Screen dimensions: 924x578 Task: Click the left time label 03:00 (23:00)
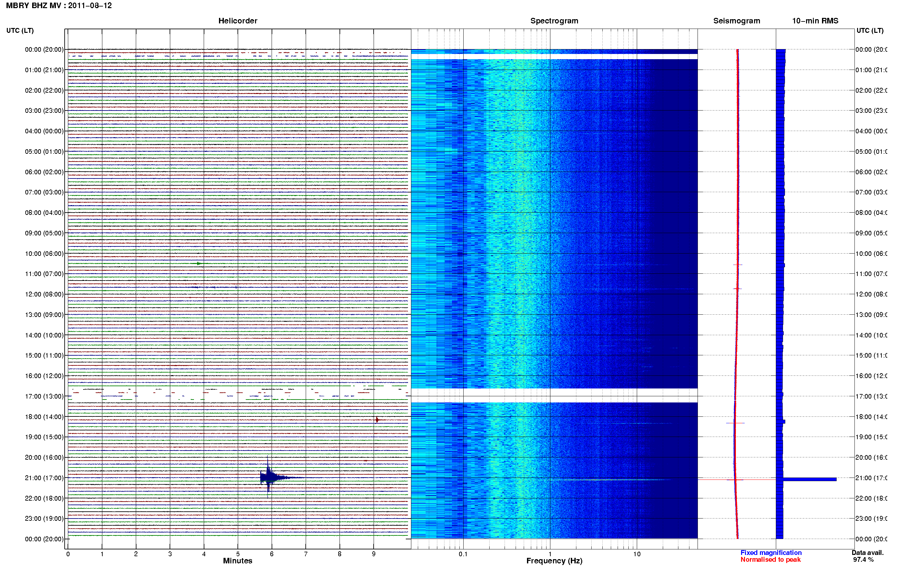point(44,111)
